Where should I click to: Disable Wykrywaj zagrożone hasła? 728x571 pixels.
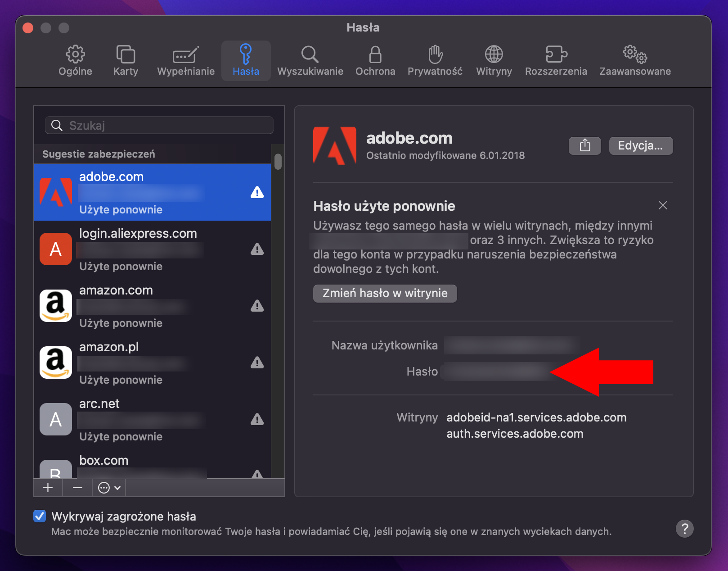pyautogui.click(x=40, y=517)
